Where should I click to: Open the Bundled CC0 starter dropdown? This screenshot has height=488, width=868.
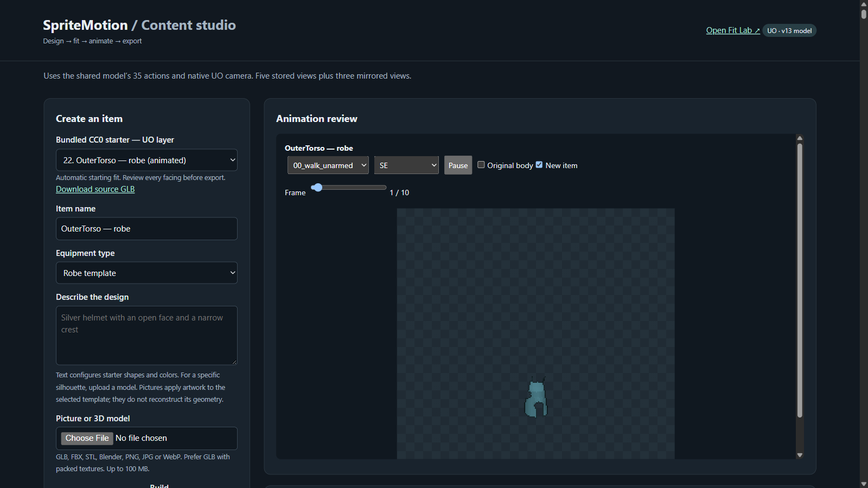(x=146, y=160)
